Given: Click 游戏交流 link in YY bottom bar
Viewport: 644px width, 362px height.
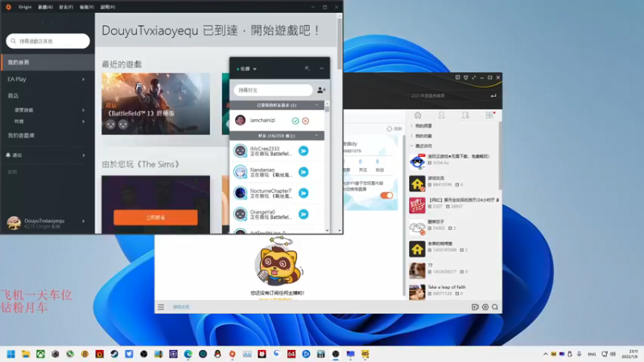Looking at the screenshot, I should 181,307.
